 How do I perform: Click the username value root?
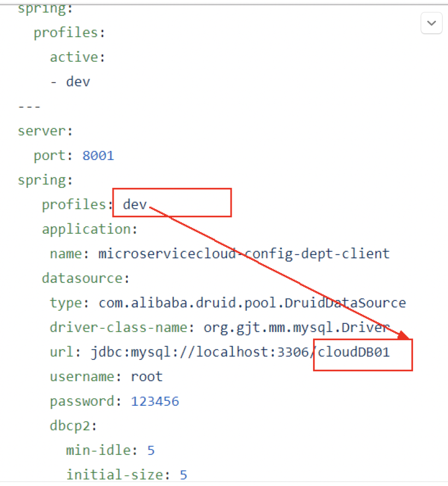point(146,377)
